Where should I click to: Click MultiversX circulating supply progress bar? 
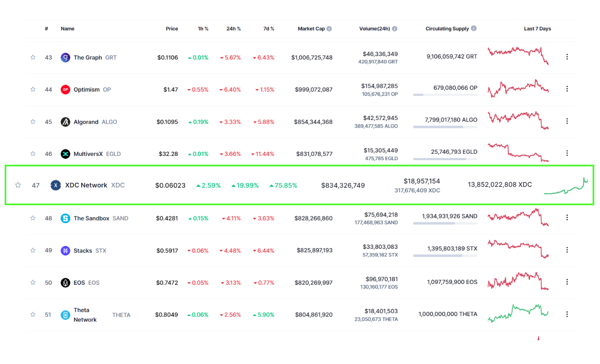tap(445, 159)
